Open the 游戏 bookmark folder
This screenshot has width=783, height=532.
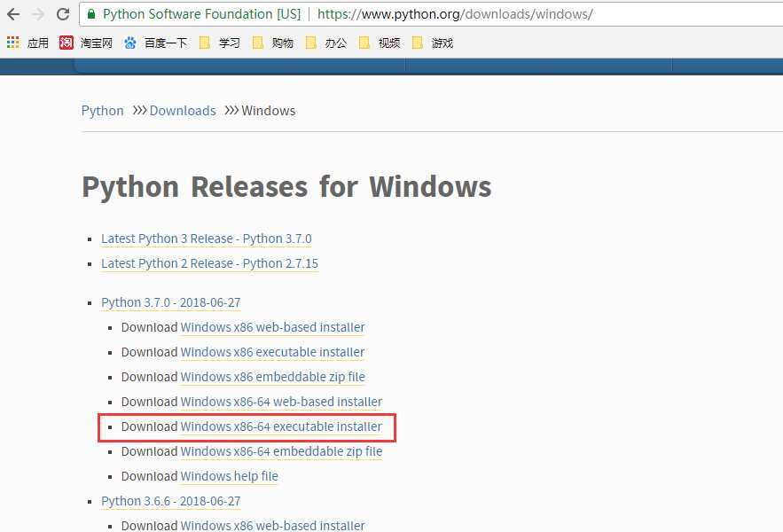(x=433, y=43)
